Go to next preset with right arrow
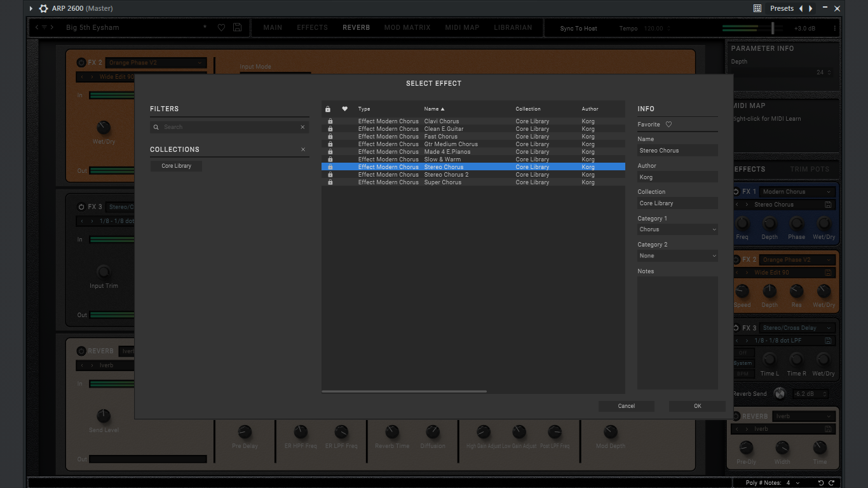Image resolution: width=868 pixels, height=488 pixels. 810,8
